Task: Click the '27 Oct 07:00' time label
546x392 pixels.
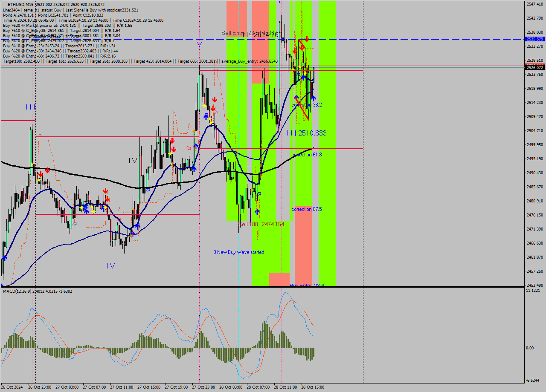Action: click(x=94, y=387)
